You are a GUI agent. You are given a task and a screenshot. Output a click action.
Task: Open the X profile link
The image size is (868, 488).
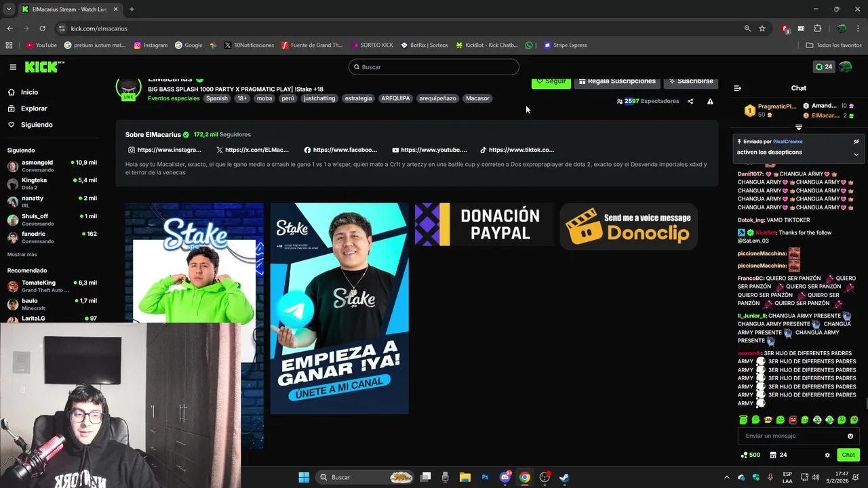coord(252,150)
